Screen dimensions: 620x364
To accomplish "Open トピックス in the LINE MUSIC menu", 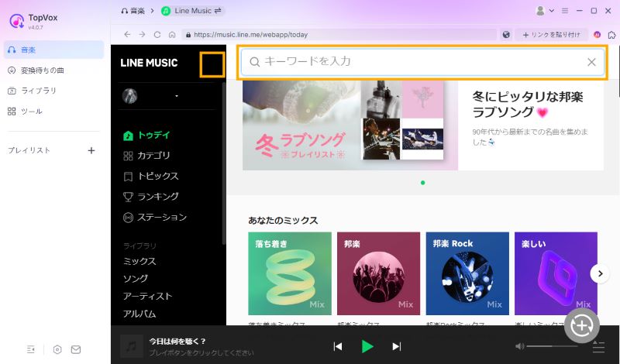I will (151, 177).
